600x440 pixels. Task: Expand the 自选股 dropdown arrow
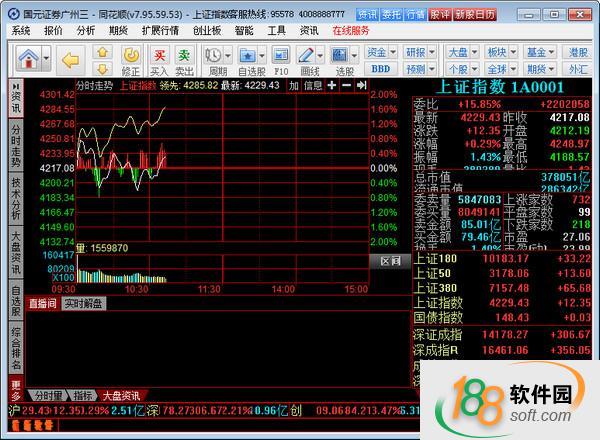click(262, 56)
